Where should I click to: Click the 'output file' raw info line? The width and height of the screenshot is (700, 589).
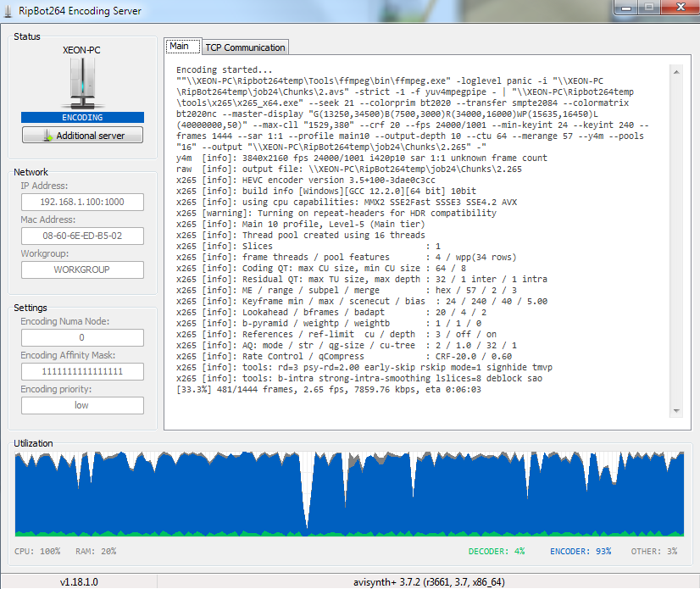click(349, 169)
